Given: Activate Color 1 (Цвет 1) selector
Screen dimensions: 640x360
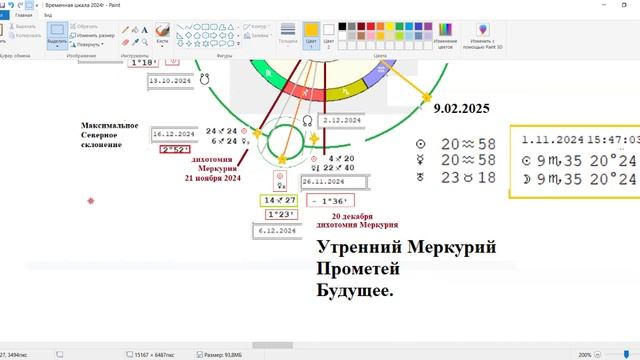Looking at the screenshot, I should (x=311, y=36).
